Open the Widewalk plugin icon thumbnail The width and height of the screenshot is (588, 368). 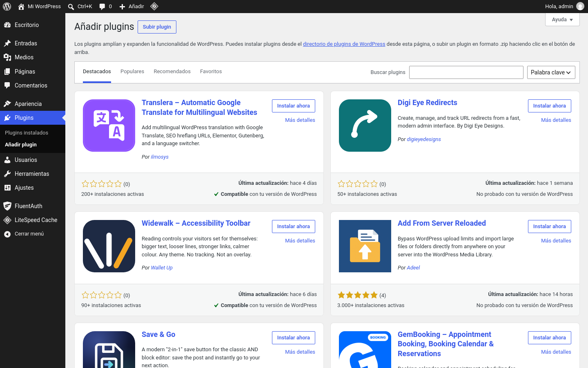click(109, 246)
